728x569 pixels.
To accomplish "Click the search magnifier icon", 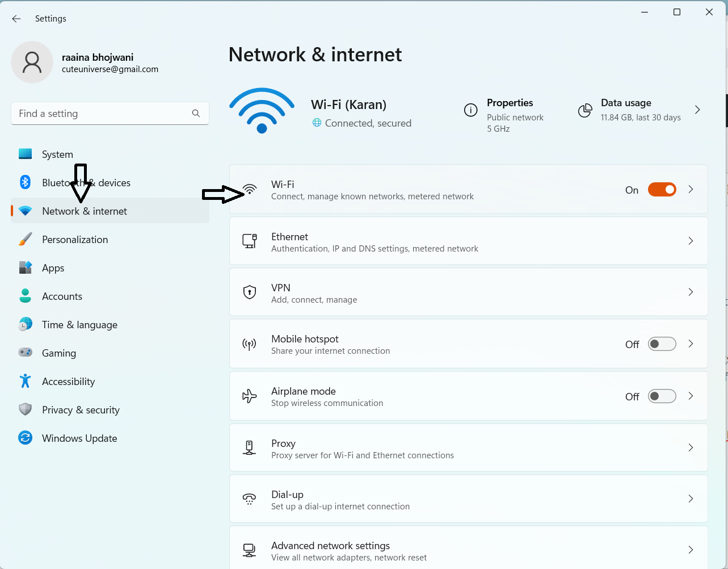I will tap(196, 114).
